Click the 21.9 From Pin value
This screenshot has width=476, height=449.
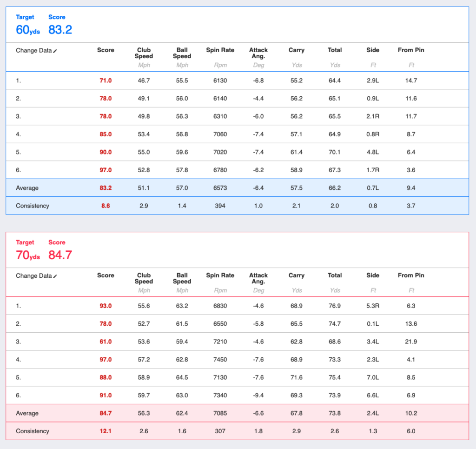pos(411,342)
